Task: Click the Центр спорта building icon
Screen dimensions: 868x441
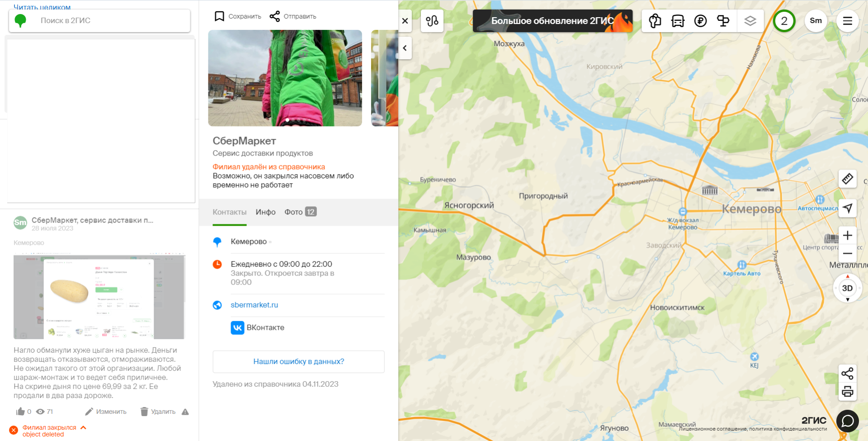Action: 831,238
